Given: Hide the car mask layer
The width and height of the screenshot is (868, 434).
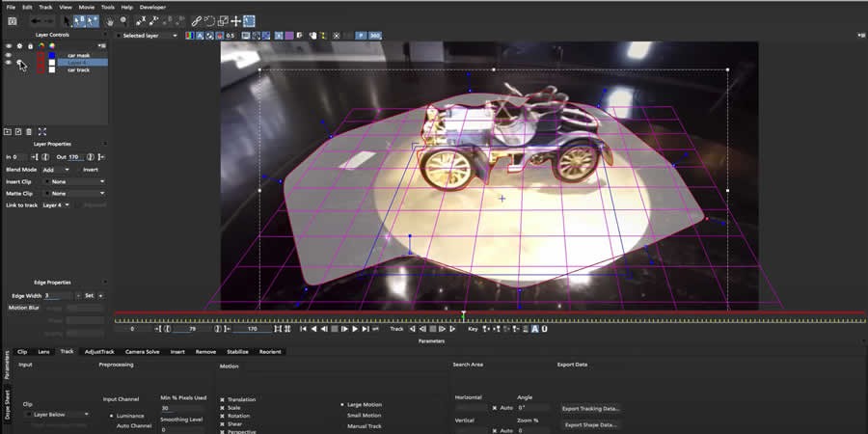Looking at the screenshot, I should [x=9, y=55].
